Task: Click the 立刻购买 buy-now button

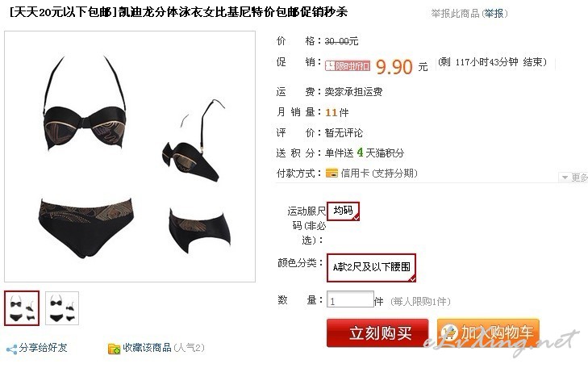Action: tap(377, 332)
